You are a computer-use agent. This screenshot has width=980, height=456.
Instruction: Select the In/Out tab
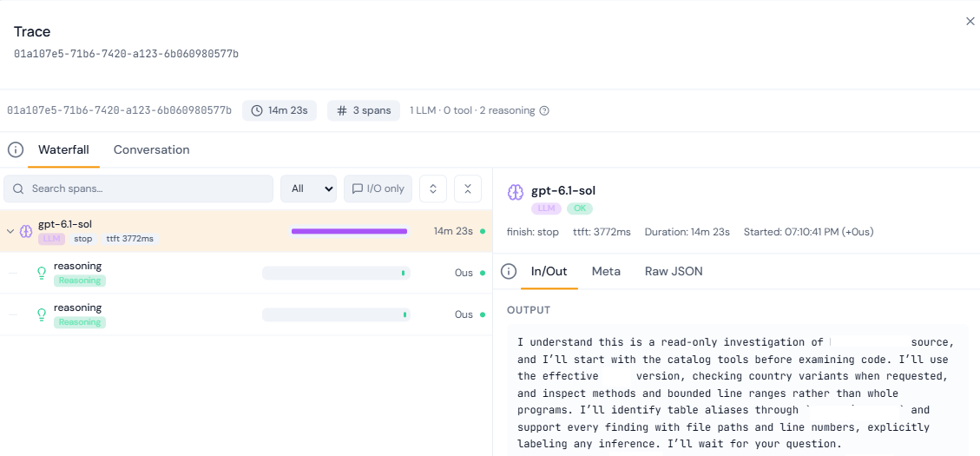point(549,272)
